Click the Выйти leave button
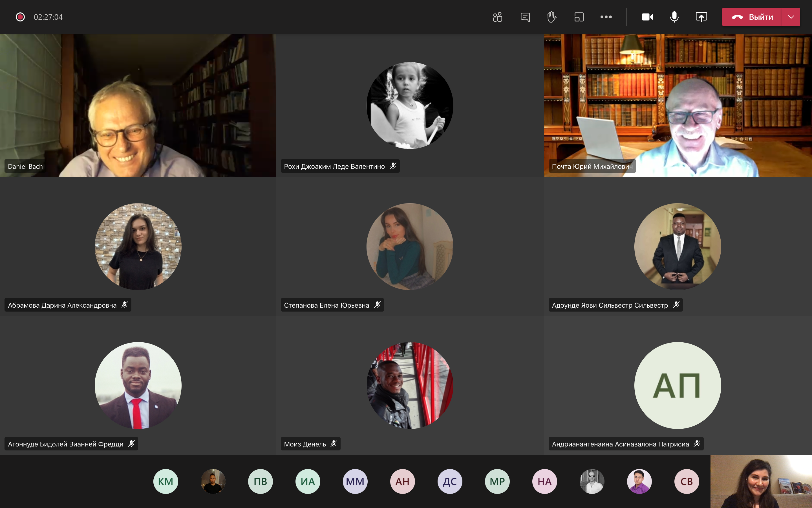This screenshot has width=812, height=508. pyautogui.click(x=752, y=17)
